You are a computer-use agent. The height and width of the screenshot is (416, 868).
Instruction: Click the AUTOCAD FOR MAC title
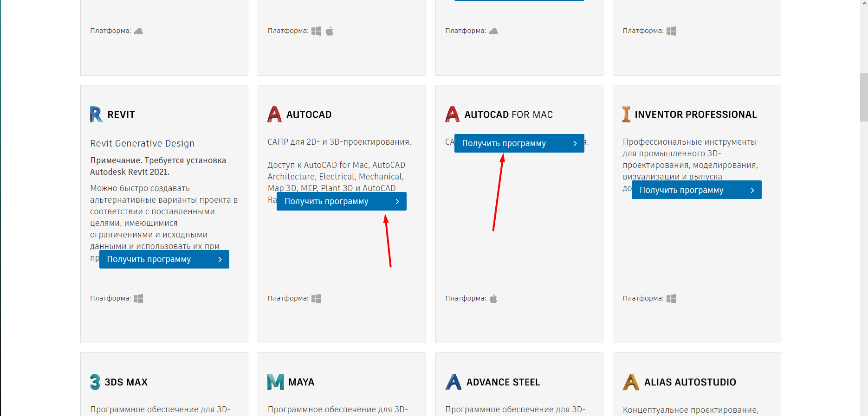[x=509, y=115]
